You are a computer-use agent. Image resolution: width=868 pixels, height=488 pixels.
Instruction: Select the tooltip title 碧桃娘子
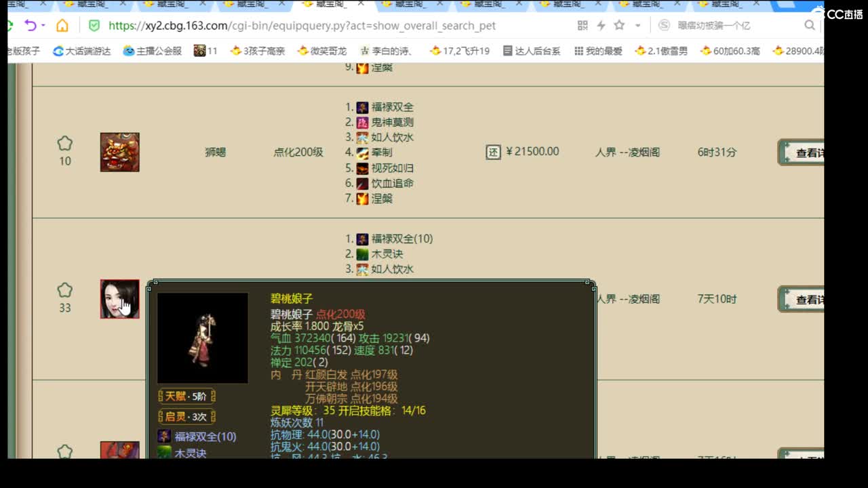click(292, 299)
